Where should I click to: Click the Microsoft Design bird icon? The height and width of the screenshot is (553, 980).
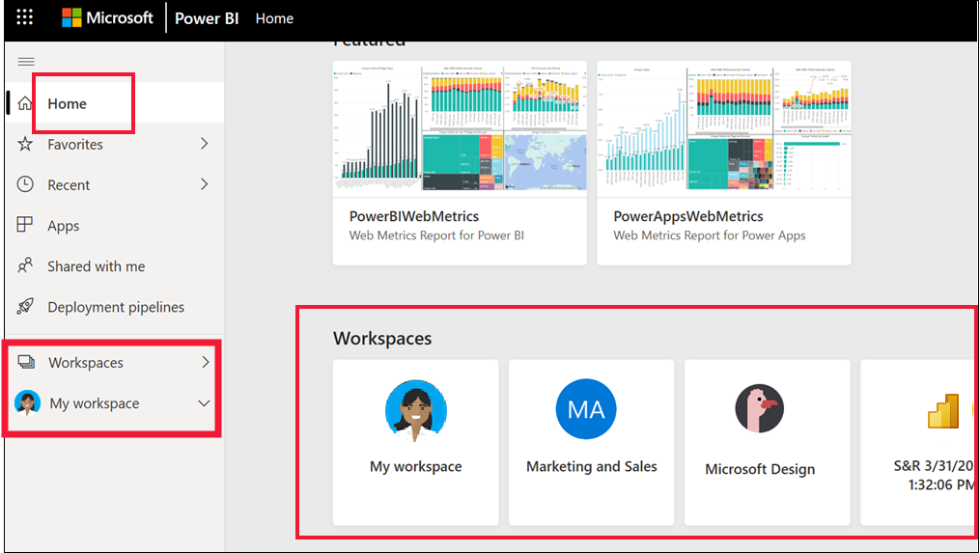(x=759, y=408)
